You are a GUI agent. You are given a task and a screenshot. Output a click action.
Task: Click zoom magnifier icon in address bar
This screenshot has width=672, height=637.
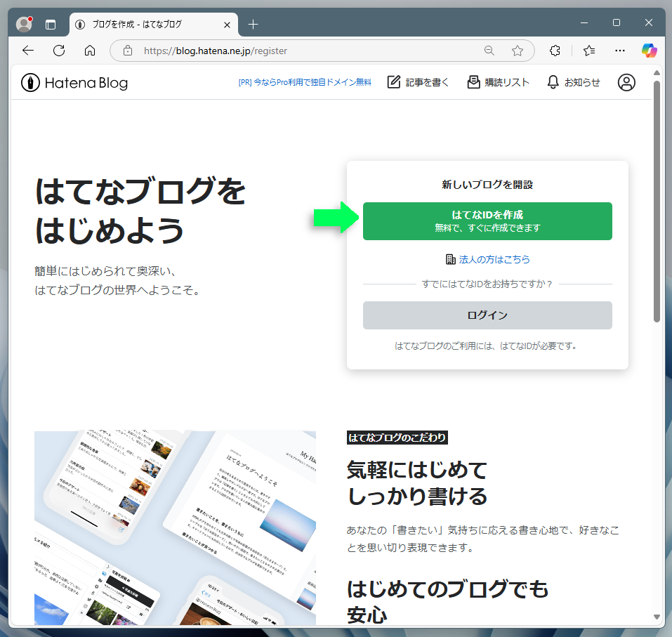point(489,51)
